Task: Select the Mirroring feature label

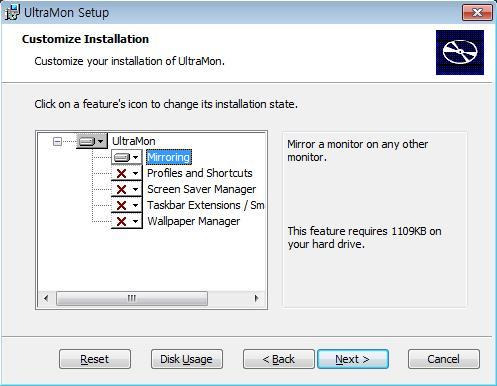Action: (x=169, y=157)
